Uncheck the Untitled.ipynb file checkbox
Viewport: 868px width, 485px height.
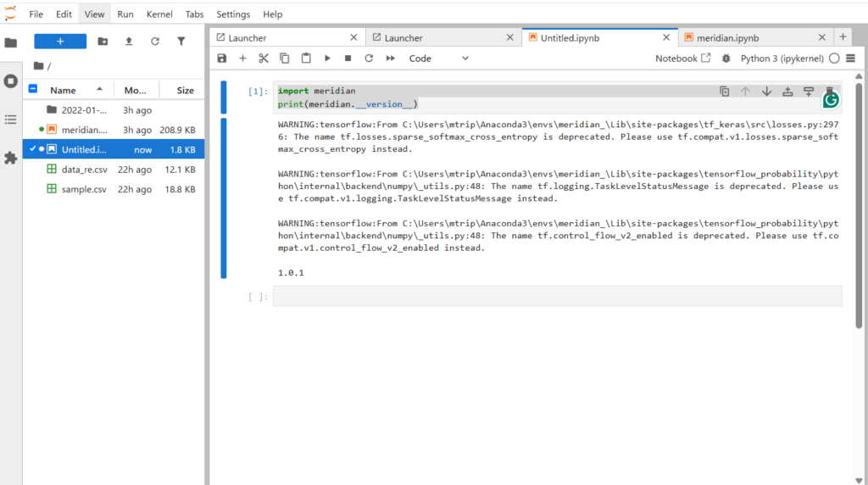[x=33, y=149]
